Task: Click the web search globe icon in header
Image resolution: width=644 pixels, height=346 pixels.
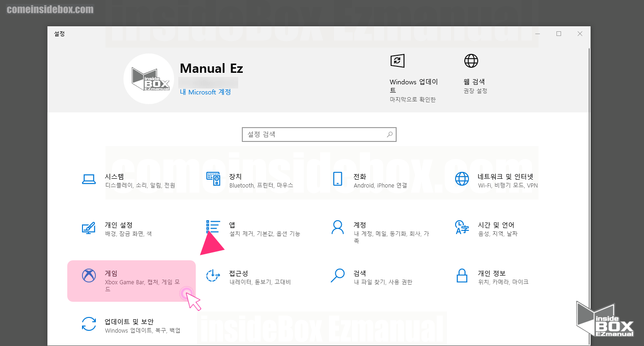Action: tap(471, 61)
